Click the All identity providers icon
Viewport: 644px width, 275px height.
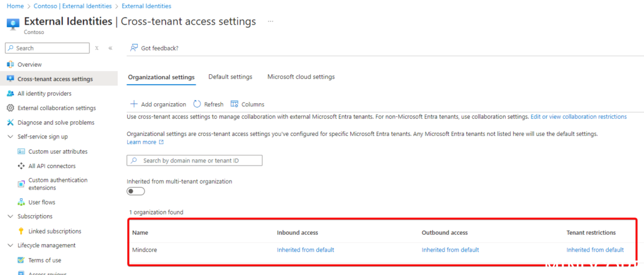click(10, 94)
